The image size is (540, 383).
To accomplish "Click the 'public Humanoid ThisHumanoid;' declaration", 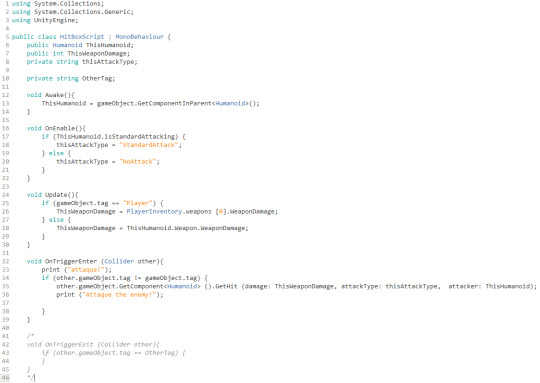I will click(x=80, y=45).
